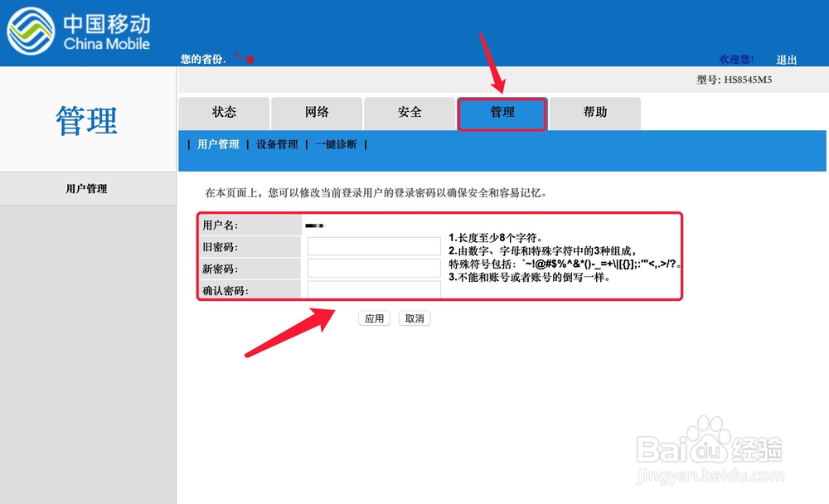Screen dimensions: 829x504
Task: Click the 应用 button to apply changes
Action: click(374, 317)
